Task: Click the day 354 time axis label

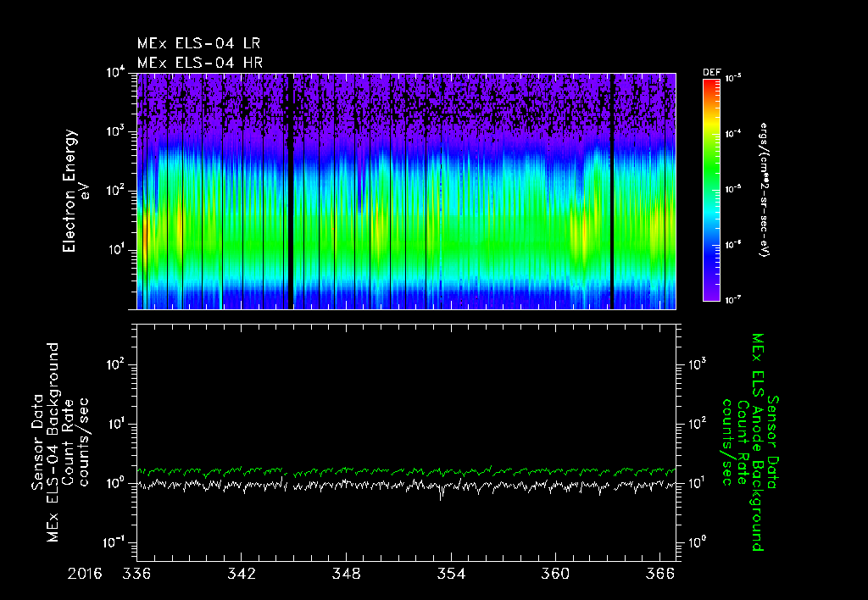Action: pyautogui.click(x=451, y=574)
